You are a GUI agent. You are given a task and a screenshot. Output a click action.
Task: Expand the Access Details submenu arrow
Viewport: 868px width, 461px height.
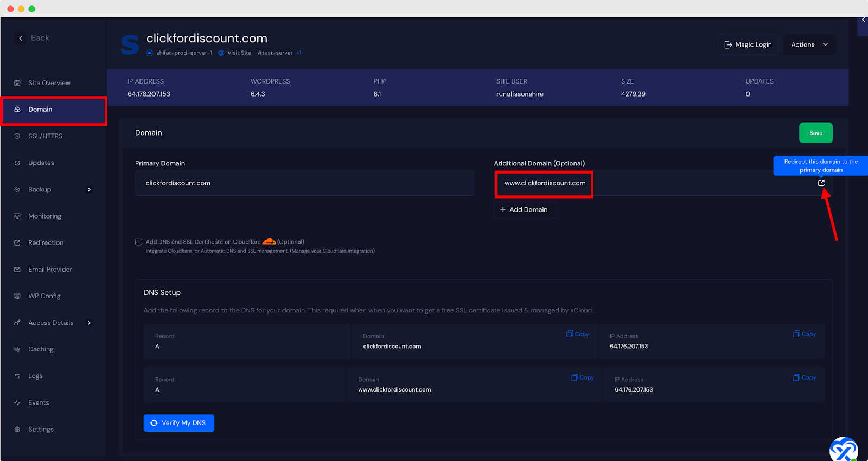pos(89,323)
